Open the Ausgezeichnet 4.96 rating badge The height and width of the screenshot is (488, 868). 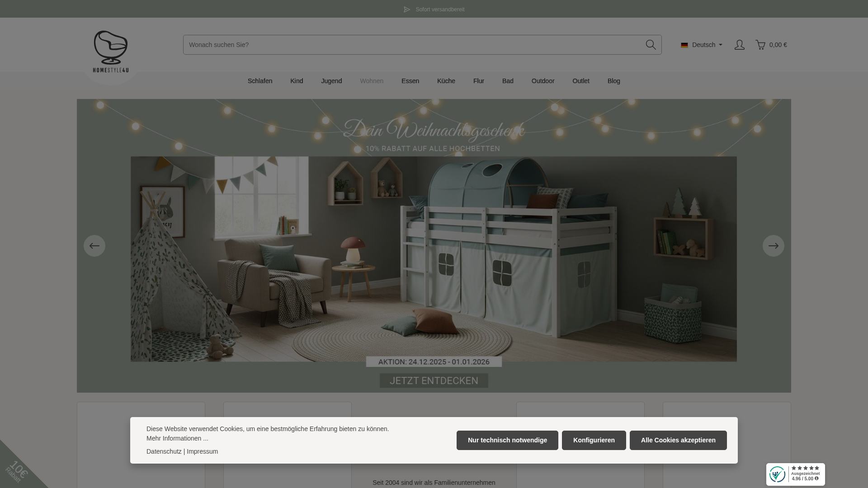[x=795, y=474]
